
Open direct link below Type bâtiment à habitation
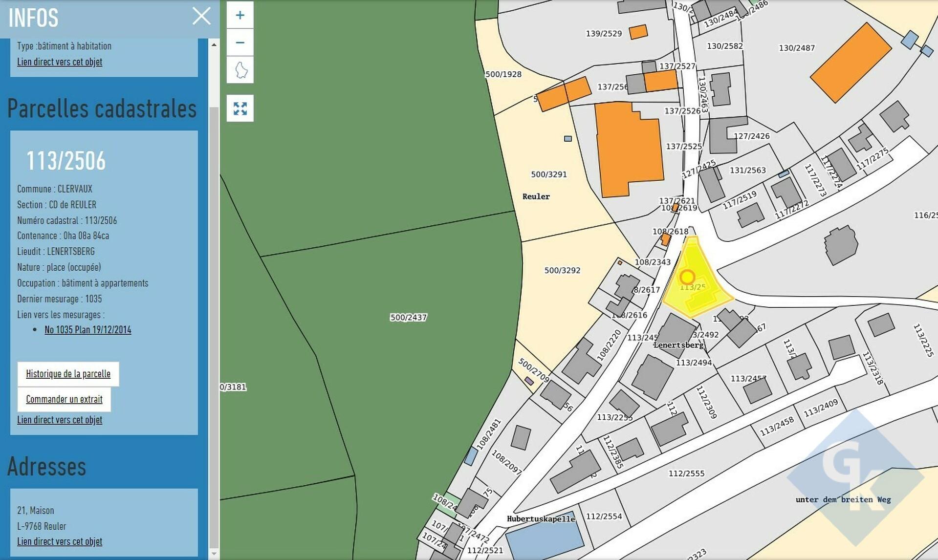(x=60, y=62)
